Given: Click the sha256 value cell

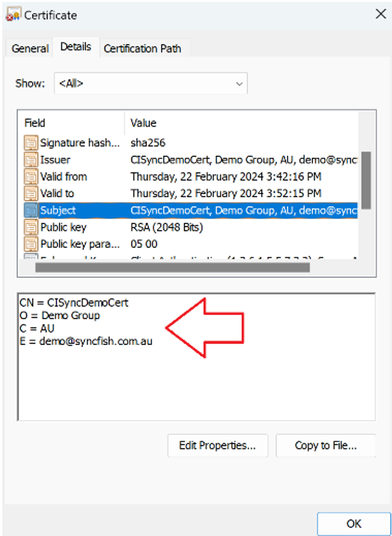Looking at the screenshot, I should [148, 143].
